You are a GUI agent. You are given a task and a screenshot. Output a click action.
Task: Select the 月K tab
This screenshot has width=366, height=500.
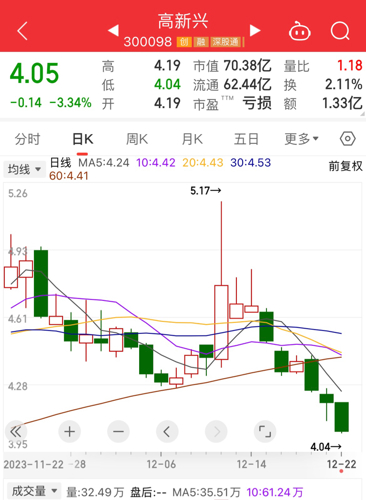point(192,139)
